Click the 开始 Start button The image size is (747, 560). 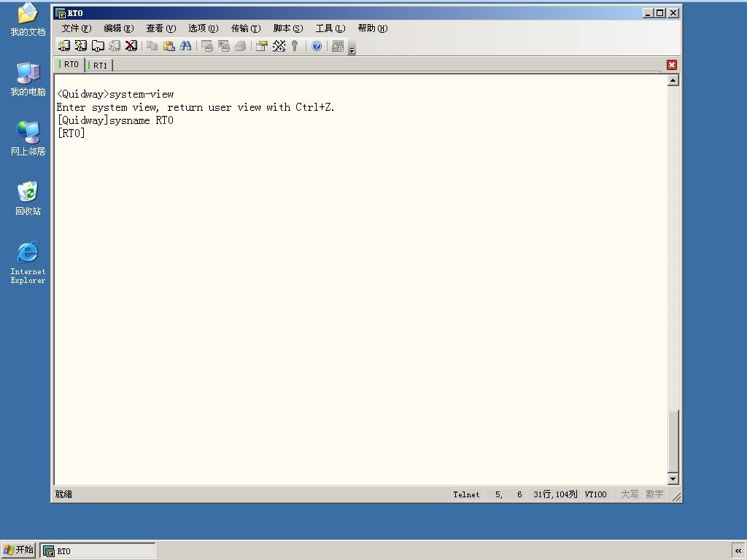(18, 550)
